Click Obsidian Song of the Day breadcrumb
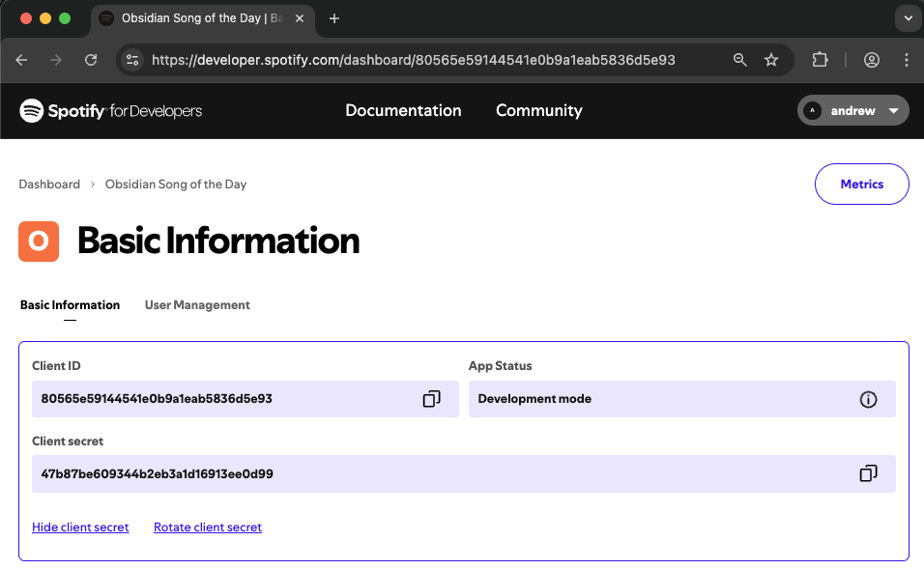This screenshot has height=570, width=924. pyautogui.click(x=176, y=185)
